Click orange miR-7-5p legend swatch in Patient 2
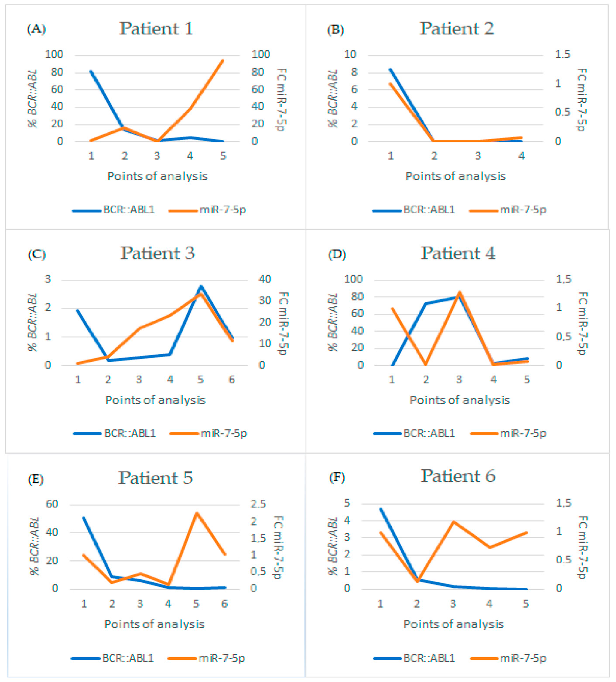This screenshot has width=616, height=682. (x=483, y=211)
